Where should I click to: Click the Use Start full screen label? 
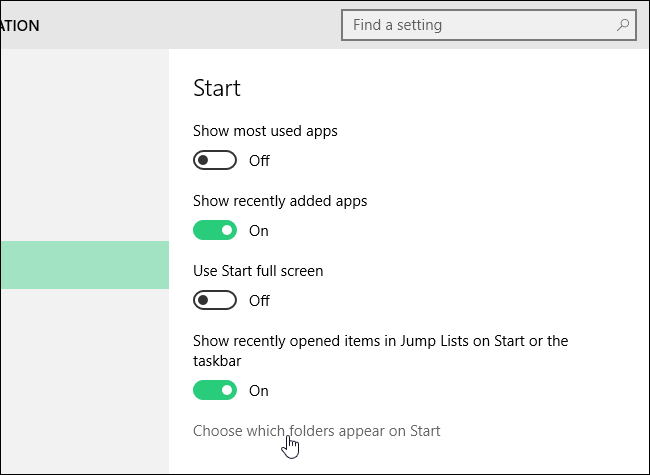[x=258, y=271]
